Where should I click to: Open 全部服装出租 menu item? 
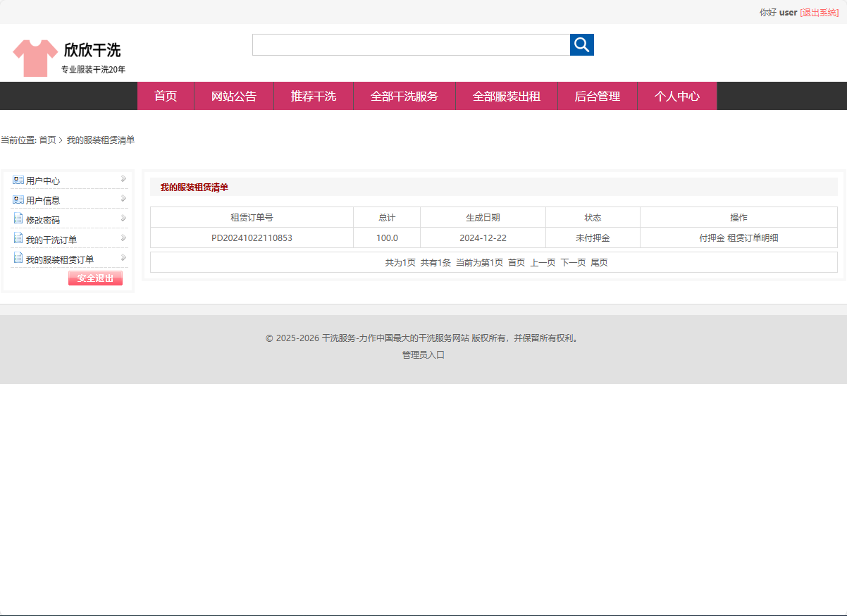pyautogui.click(x=507, y=96)
